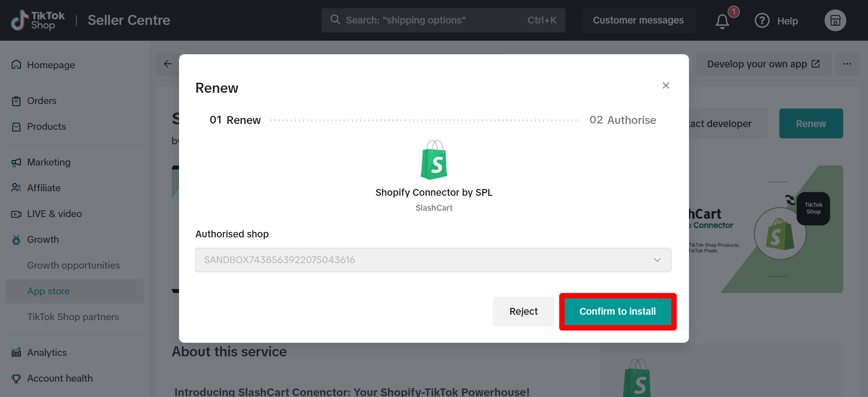
Task: Open Customer messages
Action: pos(638,20)
